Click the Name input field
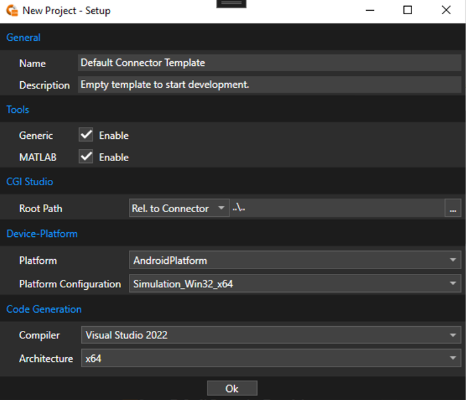This screenshot has width=466, height=400. click(270, 63)
